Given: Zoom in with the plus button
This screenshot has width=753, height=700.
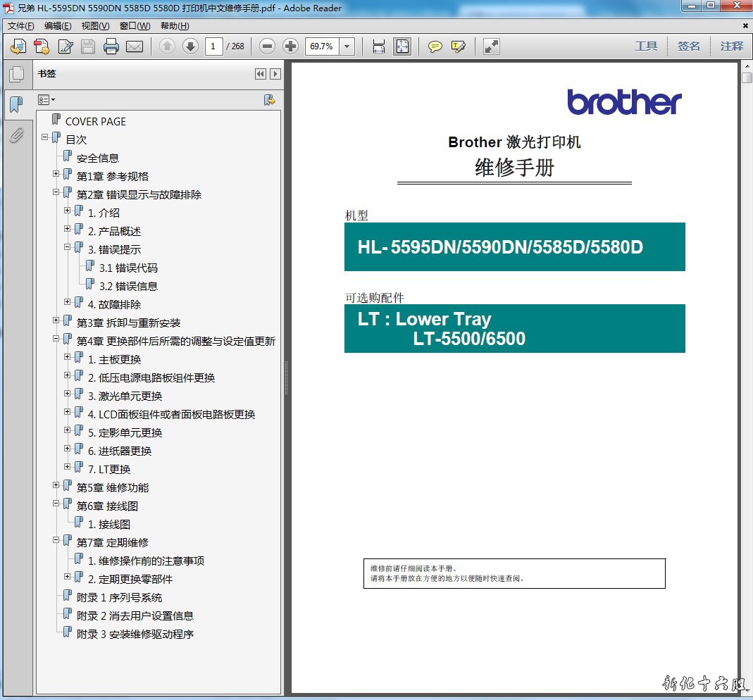Looking at the screenshot, I should [x=290, y=46].
